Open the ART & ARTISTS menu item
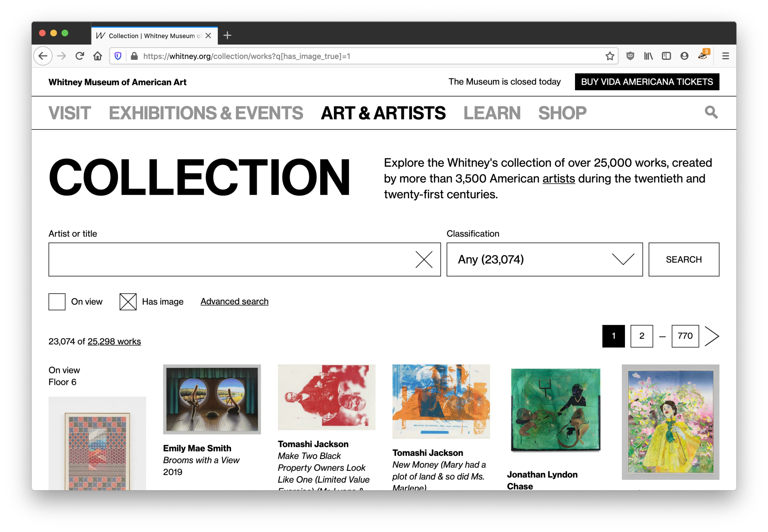The width and height of the screenshot is (768, 532). 383,113
